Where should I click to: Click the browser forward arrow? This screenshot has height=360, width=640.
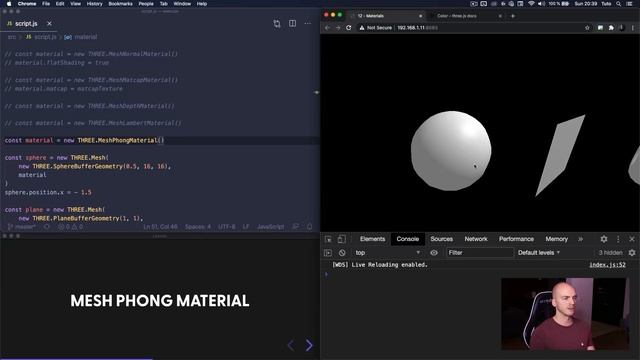click(x=338, y=28)
